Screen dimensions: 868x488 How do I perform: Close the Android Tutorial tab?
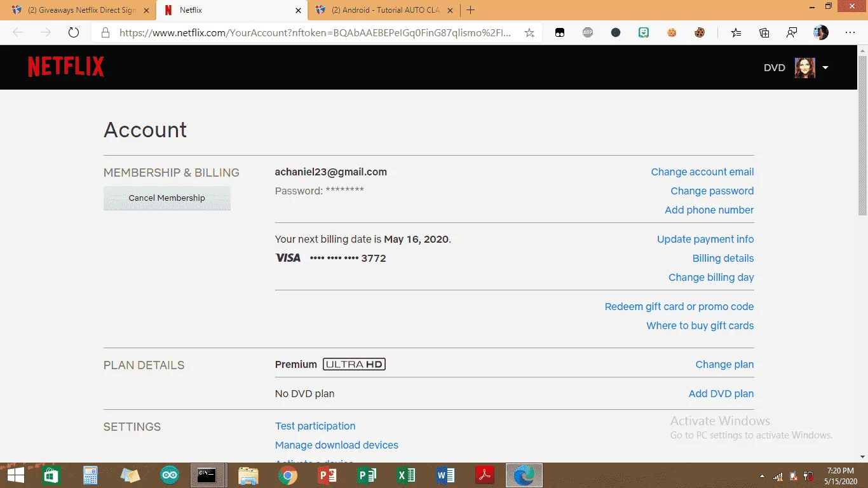pyautogui.click(x=450, y=10)
